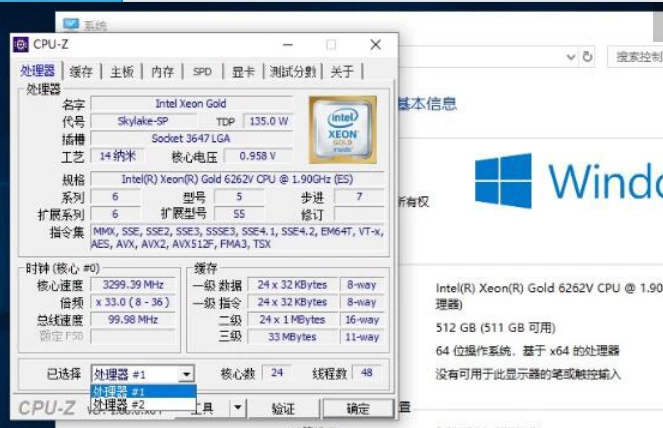Click the refresh icon in the System window

coord(587,56)
